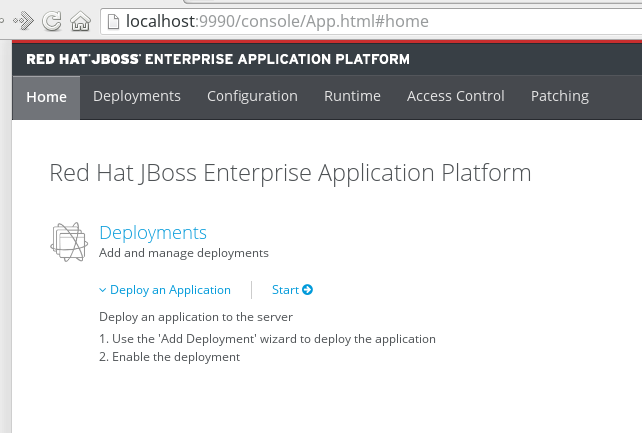Click the browser home icon
The height and width of the screenshot is (433, 642).
click(x=81, y=20)
